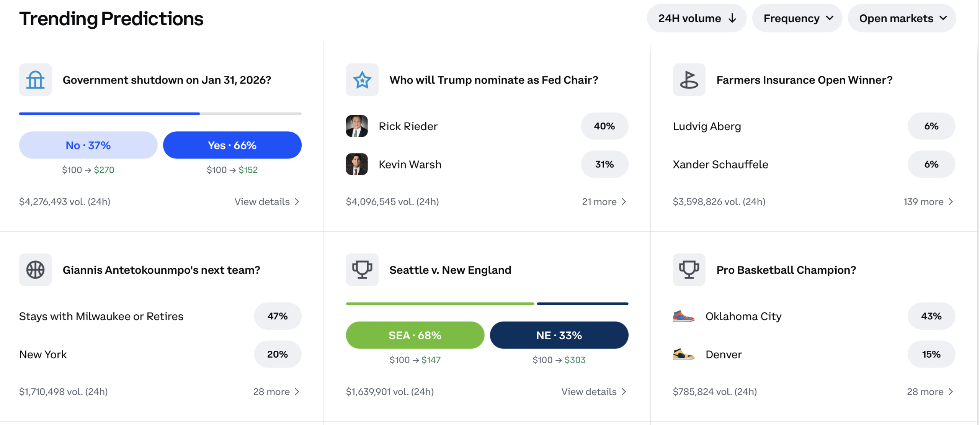Click the Oklahoma City sneaker icon
The height and width of the screenshot is (425, 980).
[683, 316]
